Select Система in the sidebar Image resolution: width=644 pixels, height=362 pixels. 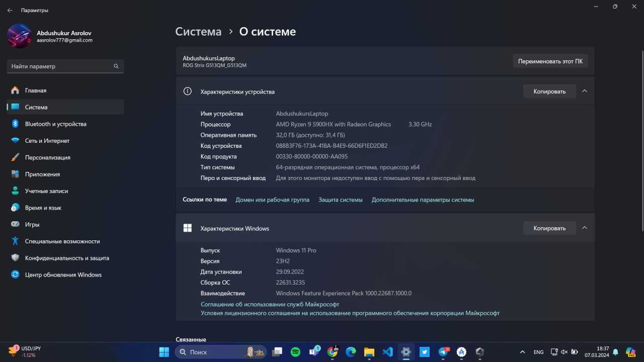[65, 107]
